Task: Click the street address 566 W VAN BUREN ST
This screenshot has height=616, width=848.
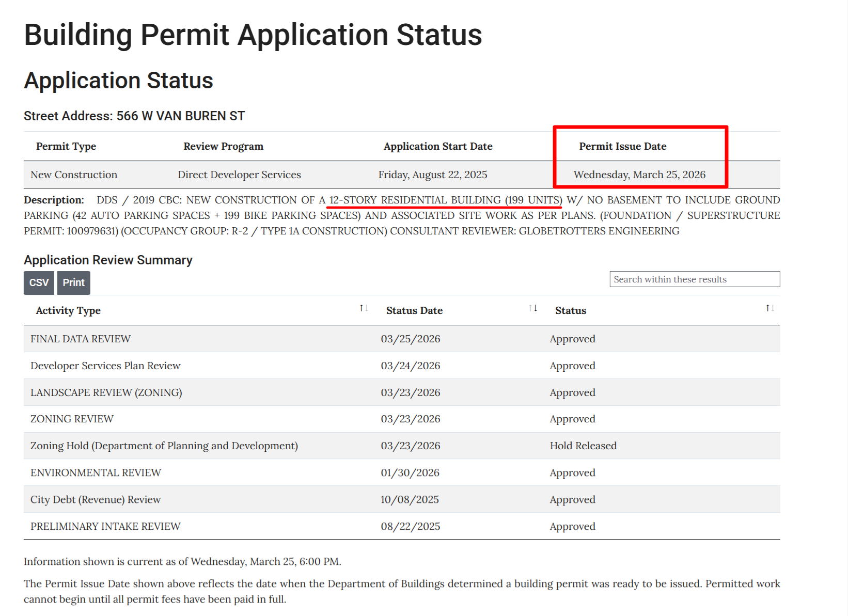Action: [x=182, y=116]
